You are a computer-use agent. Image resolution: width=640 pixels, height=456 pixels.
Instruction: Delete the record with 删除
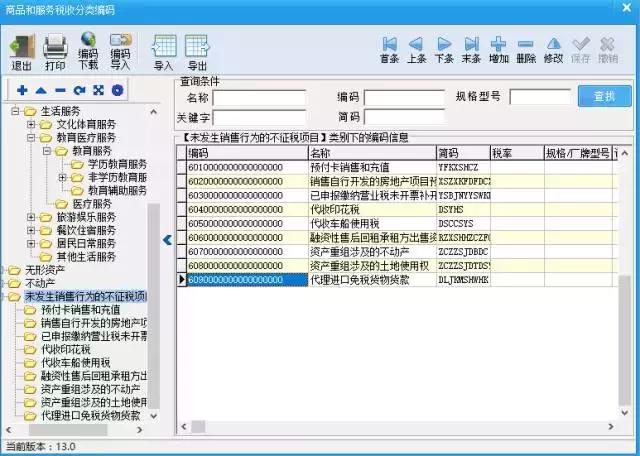[526, 50]
